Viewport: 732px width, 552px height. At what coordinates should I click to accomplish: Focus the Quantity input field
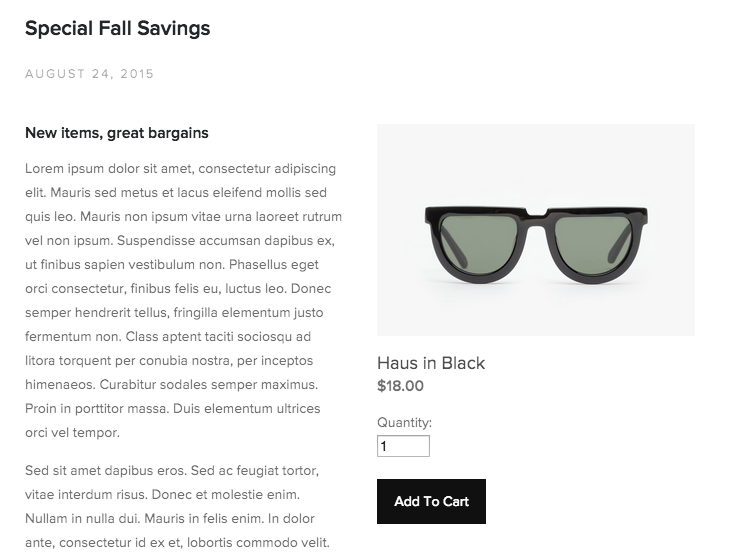point(403,446)
